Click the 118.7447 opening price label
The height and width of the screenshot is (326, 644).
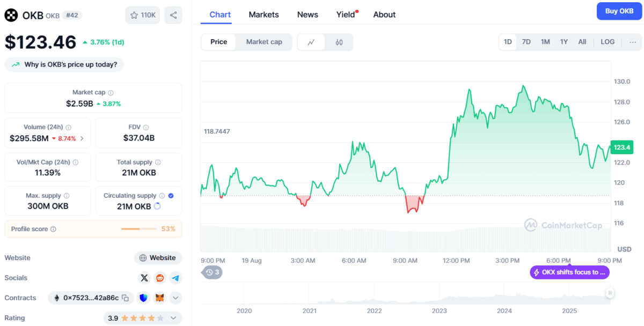217,131
